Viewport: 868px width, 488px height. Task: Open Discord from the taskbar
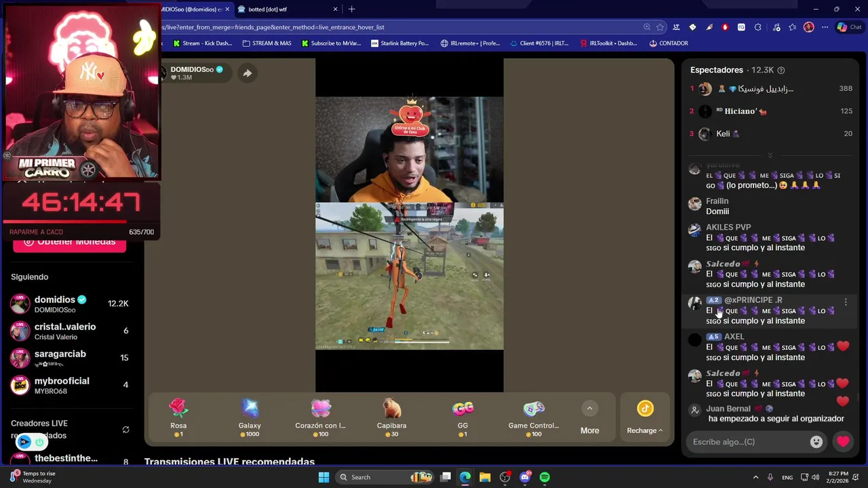coord(525,477)
